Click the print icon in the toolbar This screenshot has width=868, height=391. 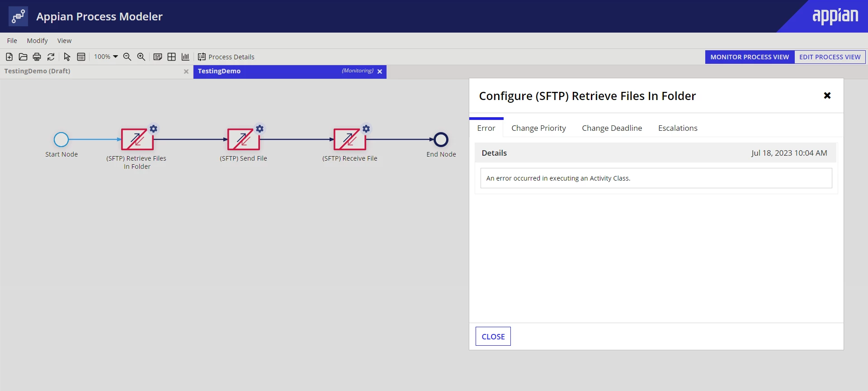(37, 57)
